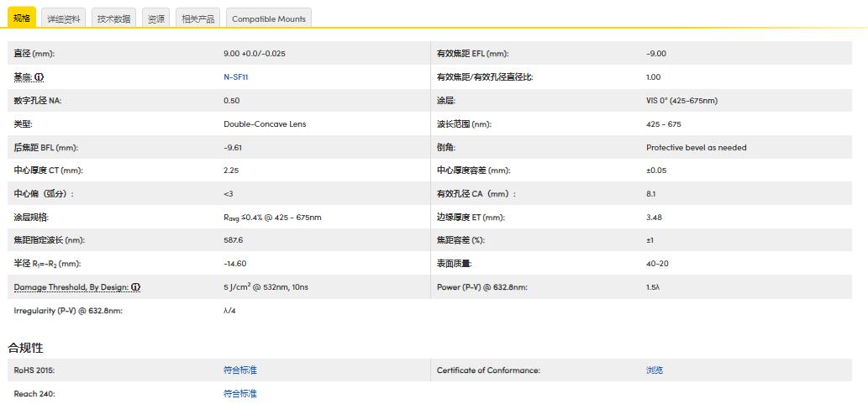Click the 有效焦距 EFL (mm) label
This screenshot has height=420, width=868.
(472, 54)
